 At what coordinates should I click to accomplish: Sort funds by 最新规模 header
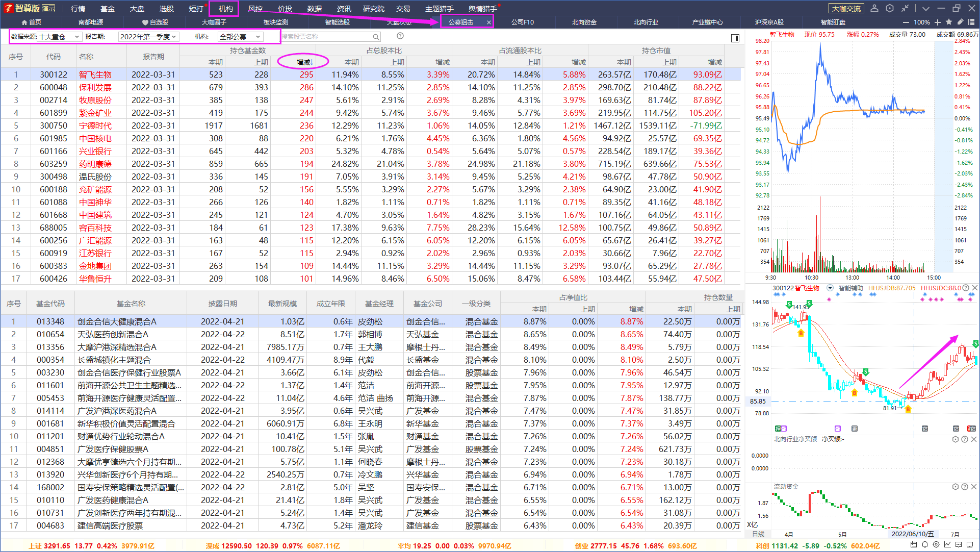[x=282, y=304]
